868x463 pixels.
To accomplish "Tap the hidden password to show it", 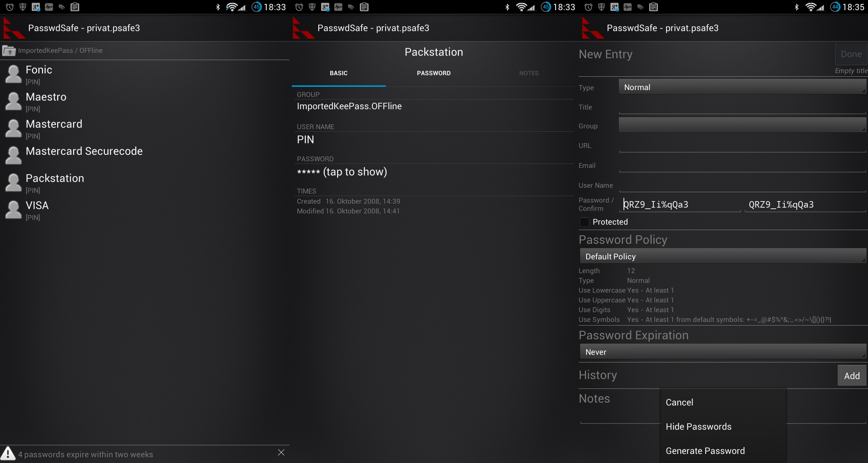I will 342,172.
